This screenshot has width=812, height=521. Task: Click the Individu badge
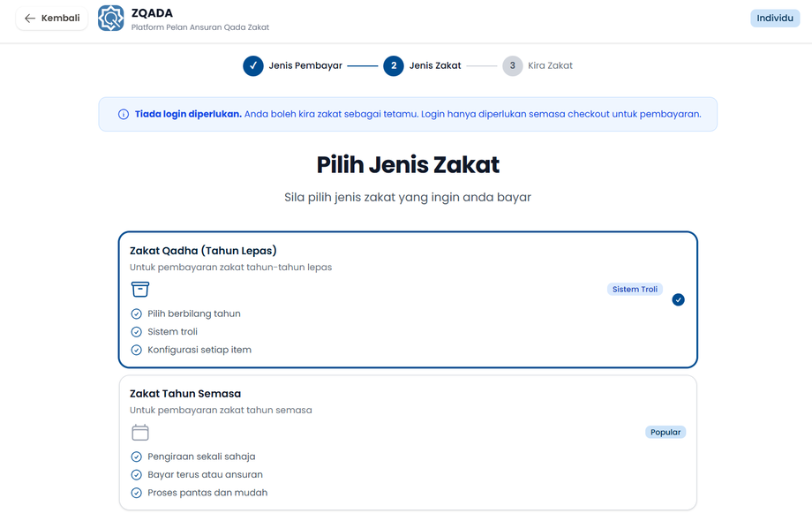point(775,19)
